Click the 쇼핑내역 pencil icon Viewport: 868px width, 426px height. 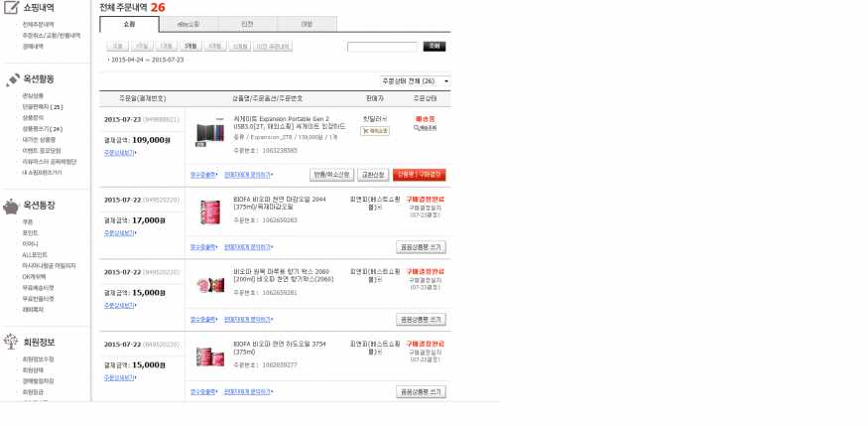(x=12, y=8)
